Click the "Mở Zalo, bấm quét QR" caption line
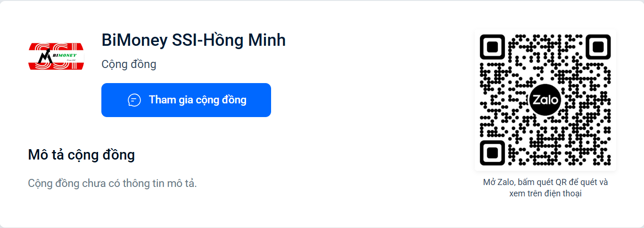The height and width of the screenshot is (228, 644). pos(545,182)
